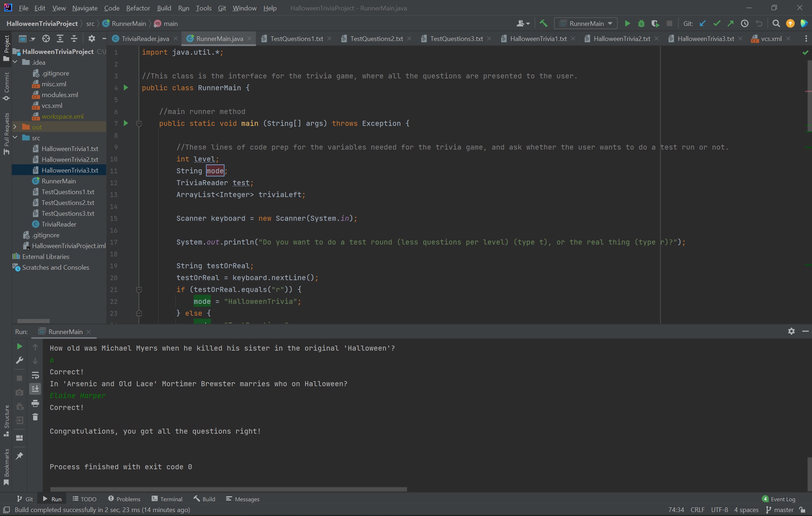Click the Clear All trash icon in Run panel
Viewport: 812px width, 516px height.
click(x=35, y=417)
